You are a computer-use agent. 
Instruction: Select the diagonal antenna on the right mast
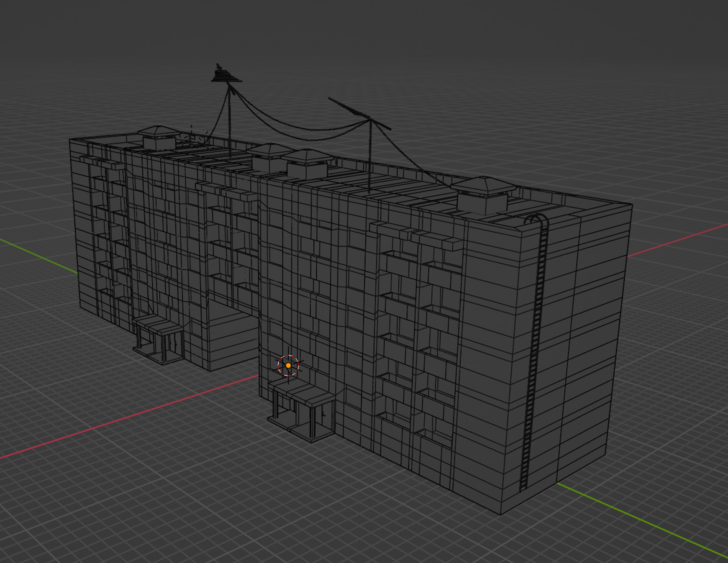(x=359, y=113)
